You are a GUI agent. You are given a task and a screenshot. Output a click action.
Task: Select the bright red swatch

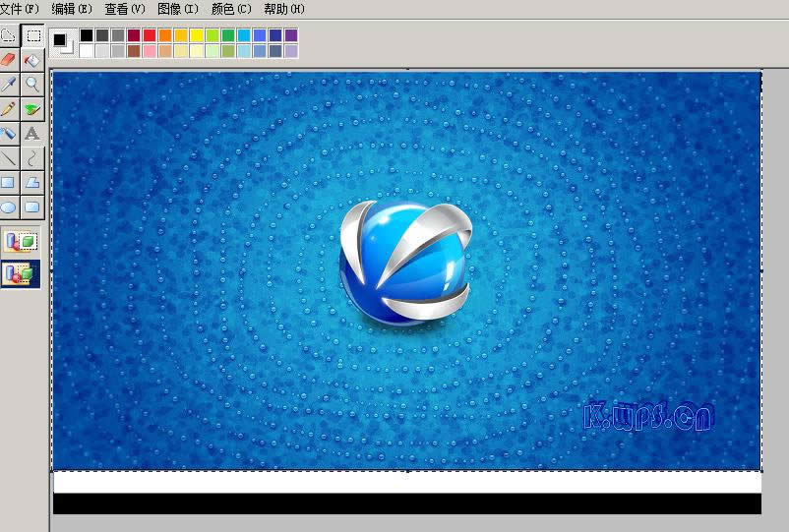click(x=150, y=35)
